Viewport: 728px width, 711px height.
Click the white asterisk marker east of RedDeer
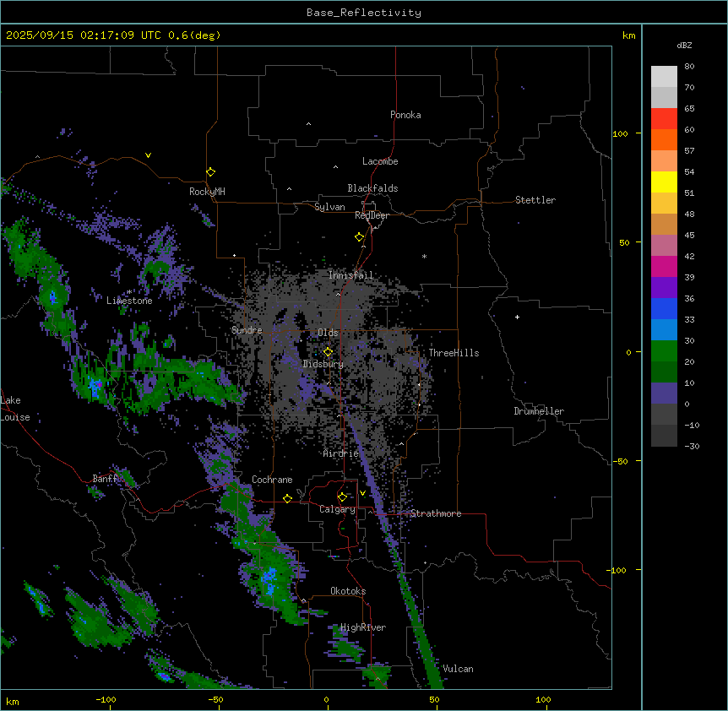coord(424,256)
